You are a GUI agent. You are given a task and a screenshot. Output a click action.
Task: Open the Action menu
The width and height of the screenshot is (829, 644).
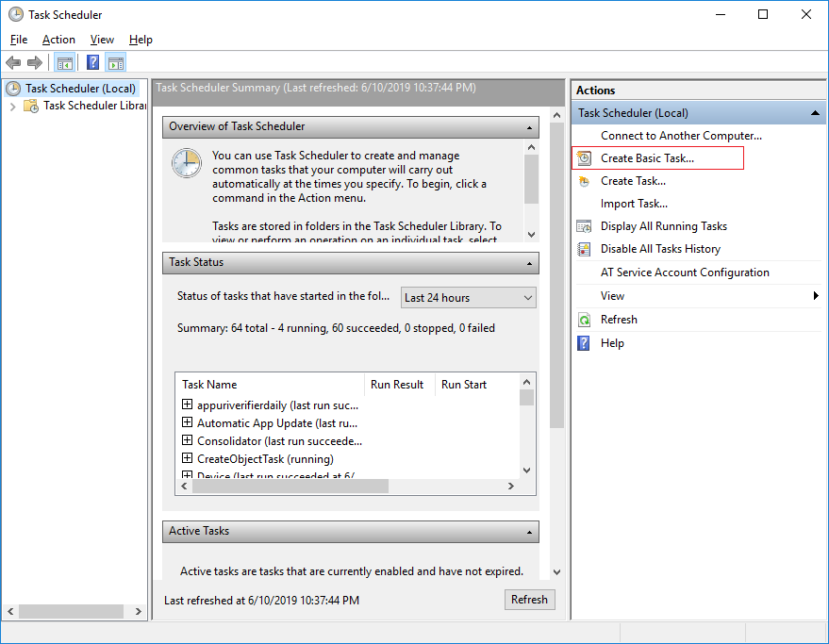(58, 40)
